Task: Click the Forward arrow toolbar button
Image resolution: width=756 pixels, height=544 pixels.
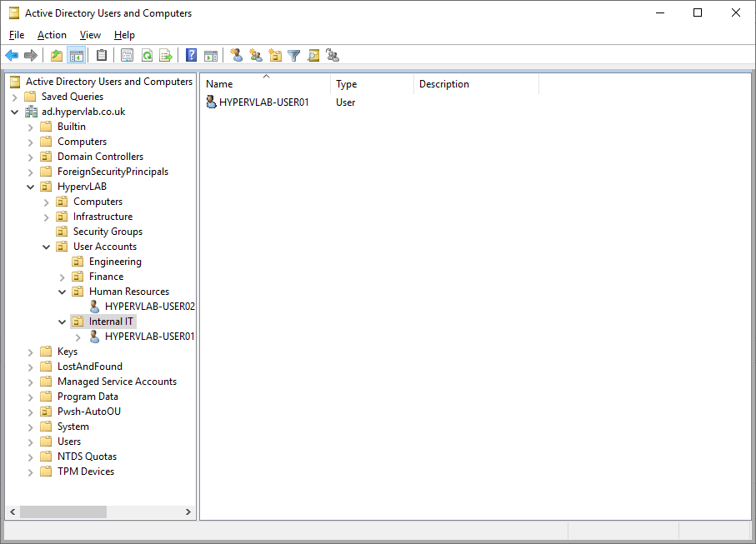Action: coord(31,56)
